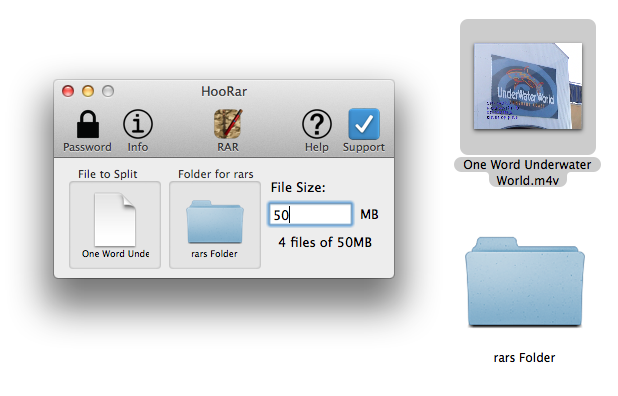Click the MB unit label
The height and width of the screenshot is (396, 618).
[369, 214]
